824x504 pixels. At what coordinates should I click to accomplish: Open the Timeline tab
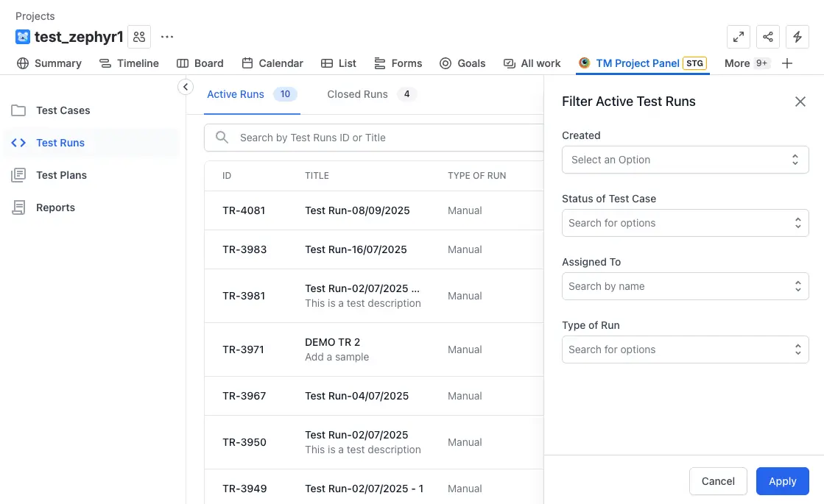click(129, 63)
